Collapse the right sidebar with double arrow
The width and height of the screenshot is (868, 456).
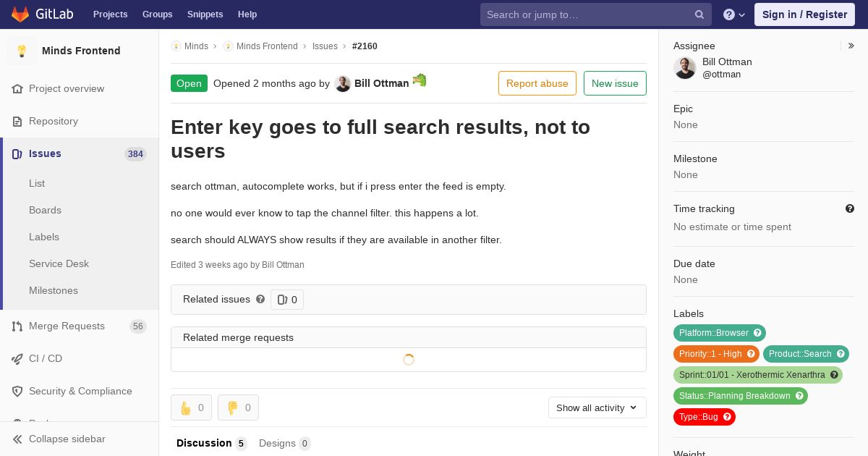(851, 46)
